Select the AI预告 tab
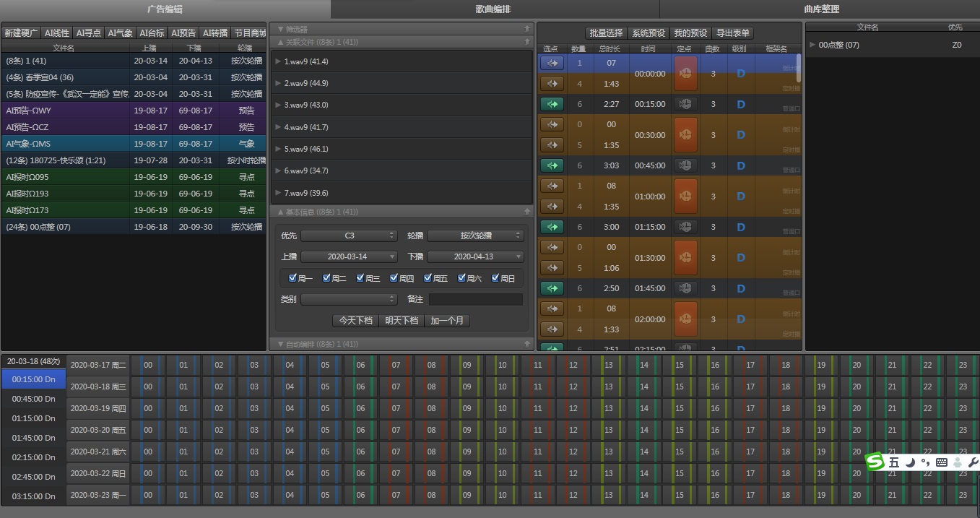This screenshot has width=980, height=518. [183, 33]
